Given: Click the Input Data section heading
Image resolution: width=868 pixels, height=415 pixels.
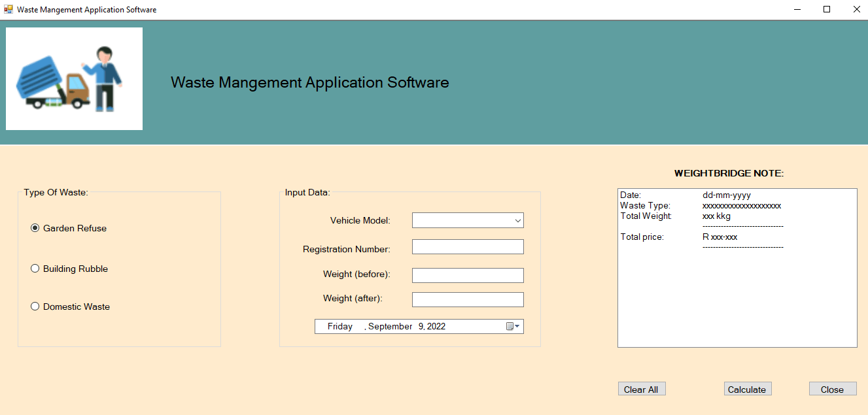Looking at the screenshot, I should coord(306,192).
